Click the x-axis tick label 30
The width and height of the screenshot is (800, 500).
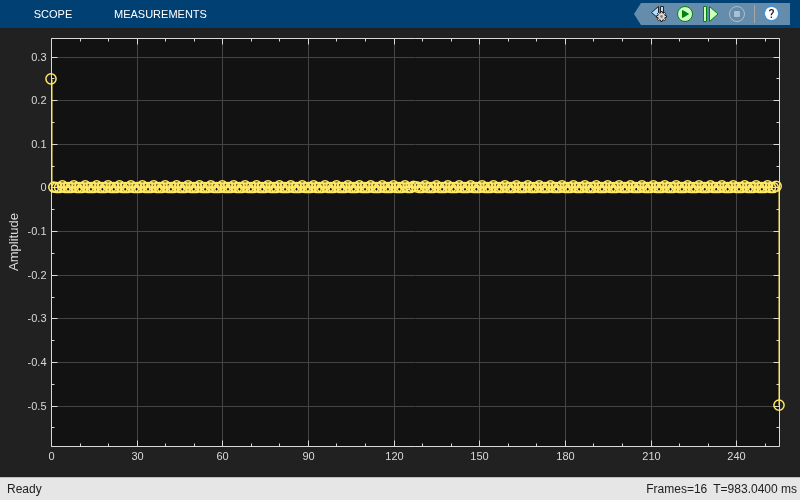click(137, 456)
